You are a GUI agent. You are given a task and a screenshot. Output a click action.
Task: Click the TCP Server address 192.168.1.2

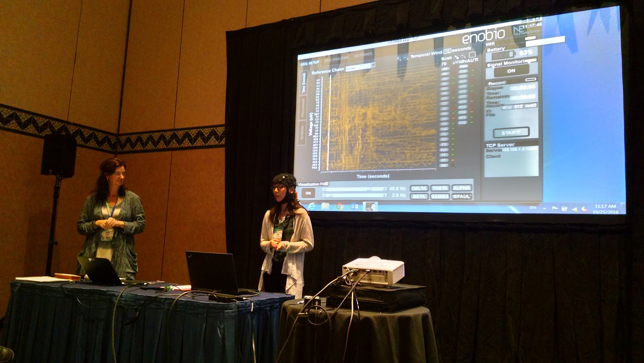coord(519,149)
